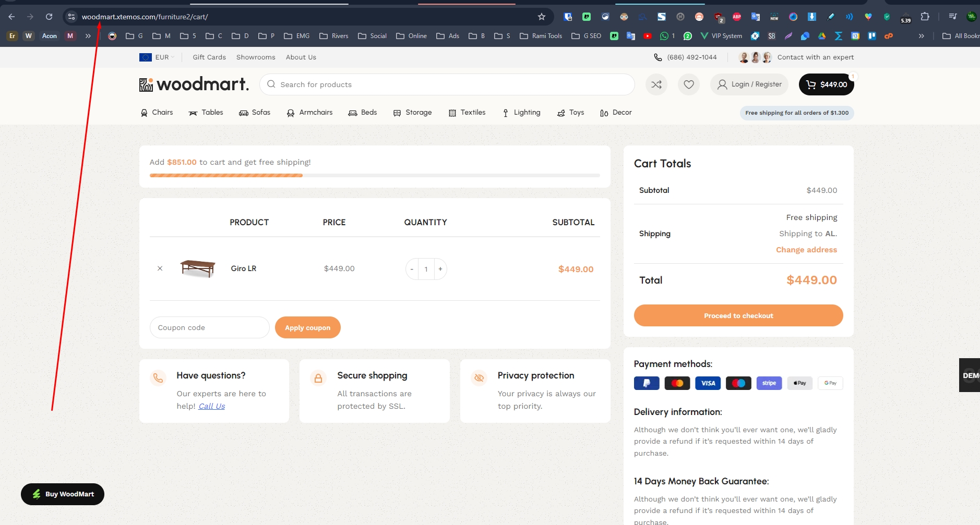Open the EMG bookmarks folder

297,36
